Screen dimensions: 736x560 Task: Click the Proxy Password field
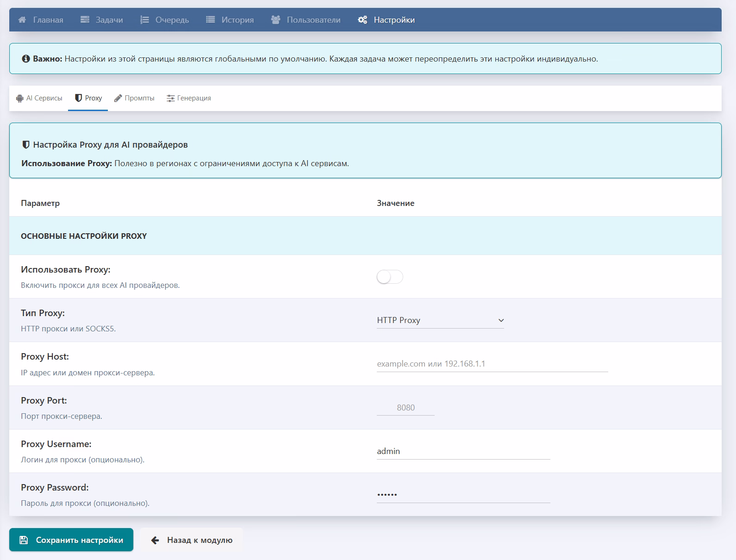coord(463,495)
